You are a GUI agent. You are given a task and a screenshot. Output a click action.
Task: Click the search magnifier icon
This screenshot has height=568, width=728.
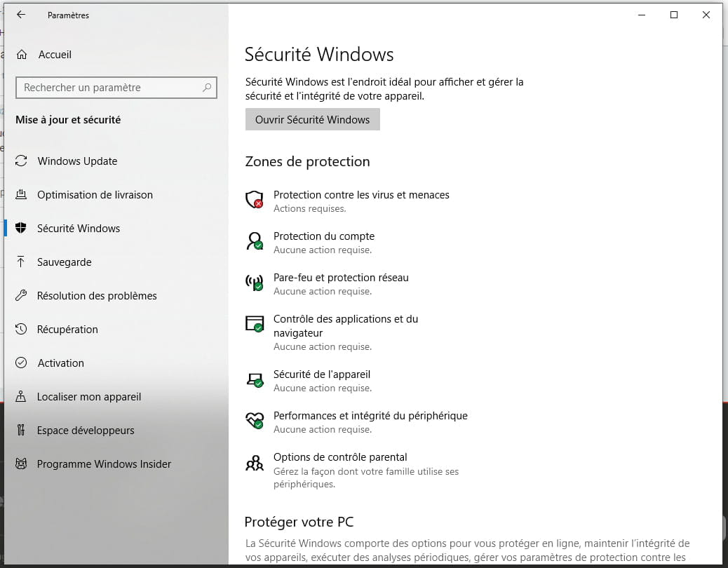pos(207,87)
